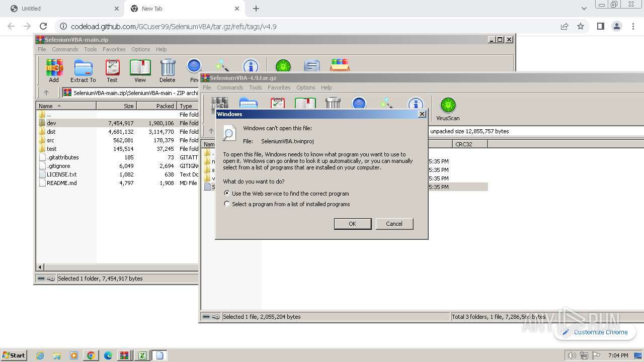644x362 pixels.
Task: Click Chrome icon in the taskbar
Action: point(91,355)
